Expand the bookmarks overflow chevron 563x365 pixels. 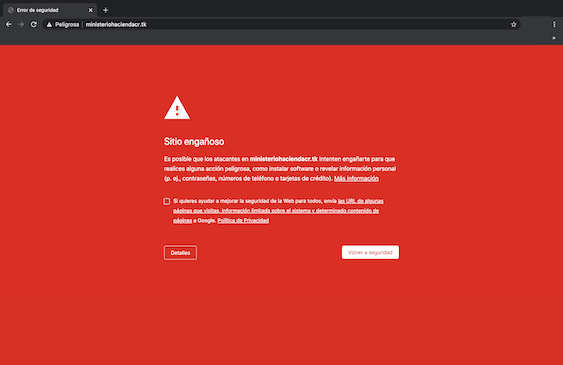(554, 38)
